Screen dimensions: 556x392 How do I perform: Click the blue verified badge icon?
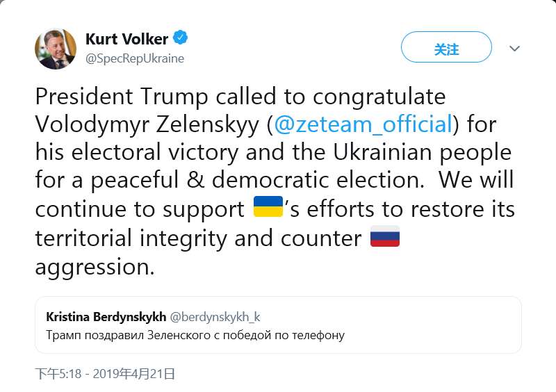181,38
